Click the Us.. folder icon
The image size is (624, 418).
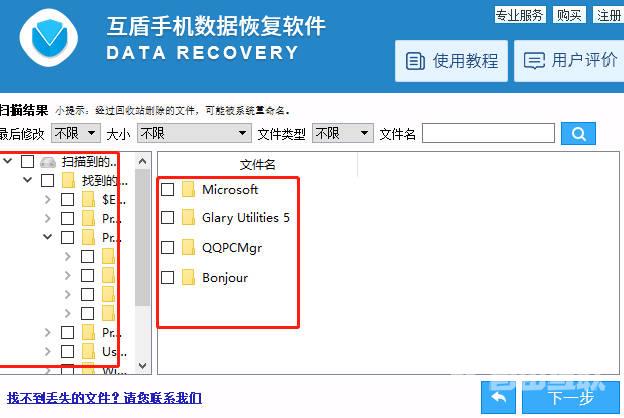point(88,352)
